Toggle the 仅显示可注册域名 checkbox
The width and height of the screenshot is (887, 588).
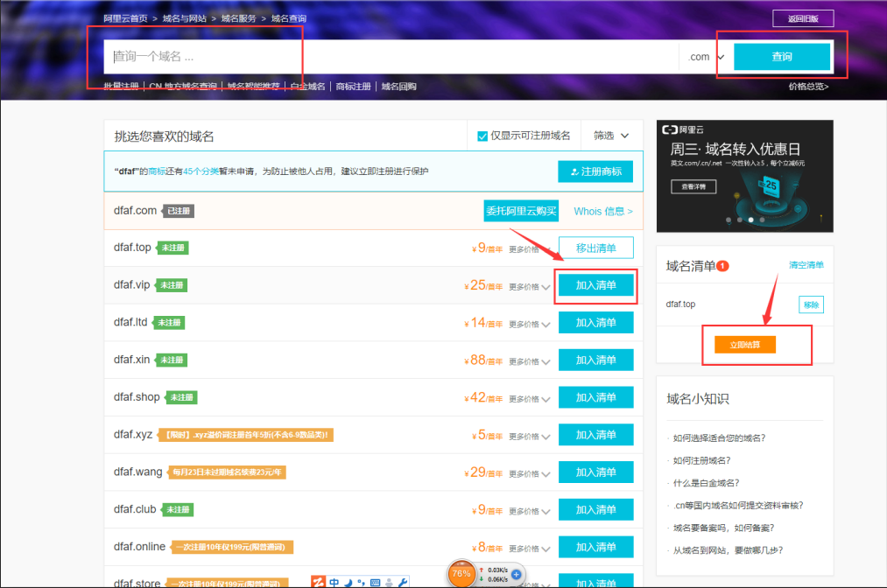[x=482, y=136]
